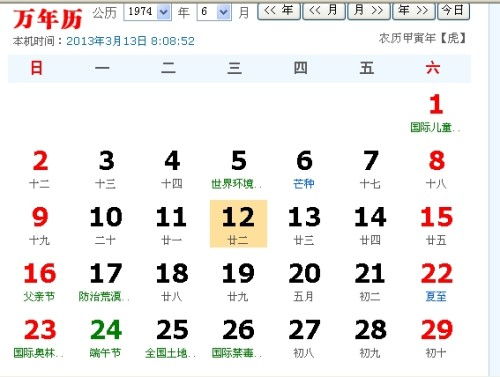The height and width of the screenshot is (377, 500).
Task: Select date 20 marked 五月
Action: tap(304, 282)
